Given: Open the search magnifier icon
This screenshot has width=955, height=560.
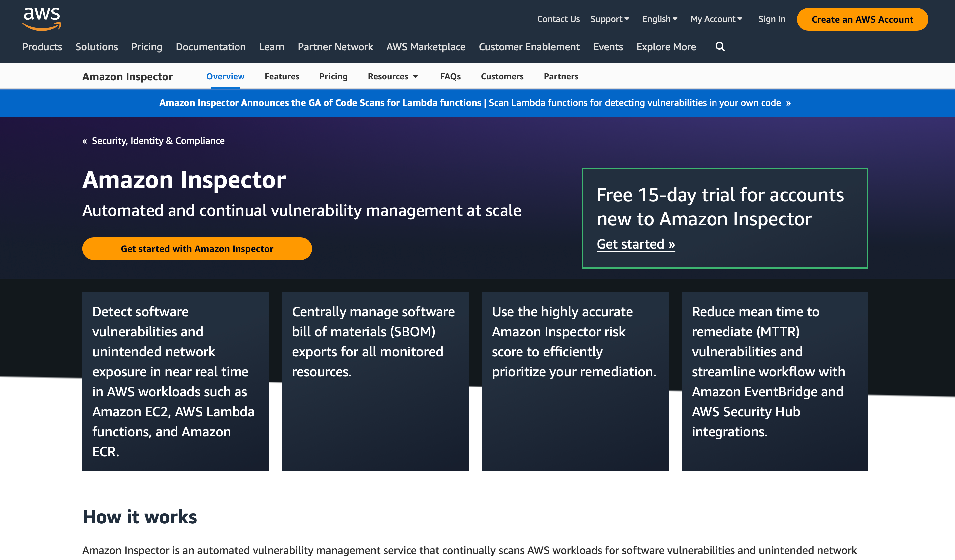Looking at the screenshot, I should coord(720,47).
